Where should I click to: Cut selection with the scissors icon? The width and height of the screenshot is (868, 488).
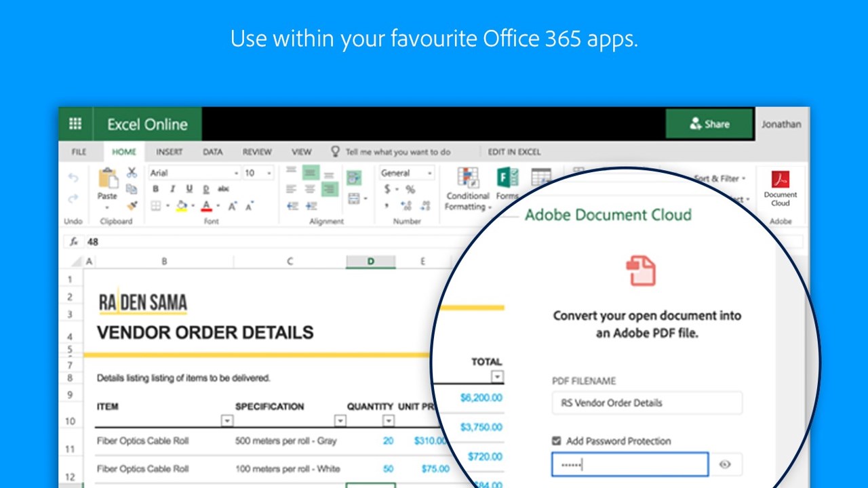coord(132,173)
